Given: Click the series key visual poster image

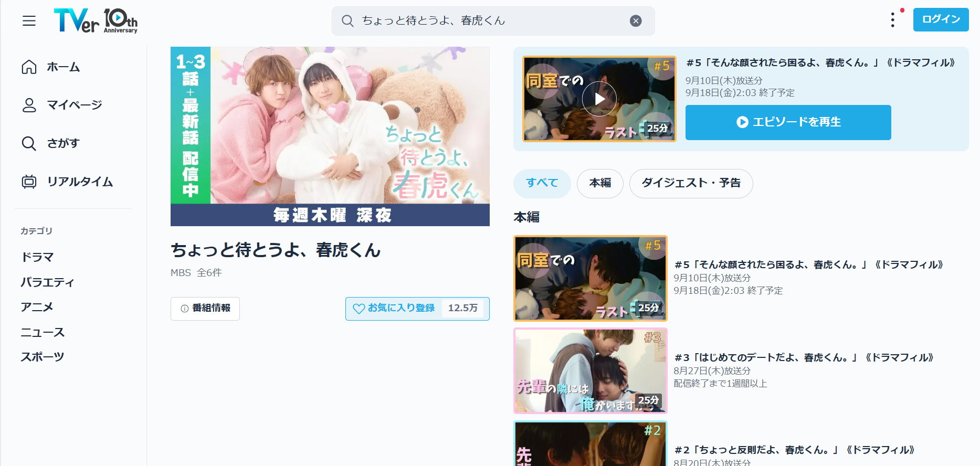Looking at the screenshot, I should pyautogui.click(x=330, y=136).
